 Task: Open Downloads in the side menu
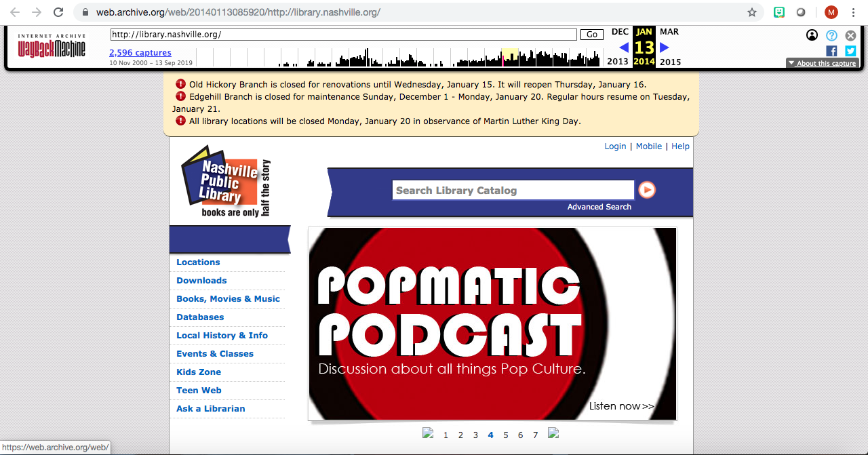(x=201, y=281)
